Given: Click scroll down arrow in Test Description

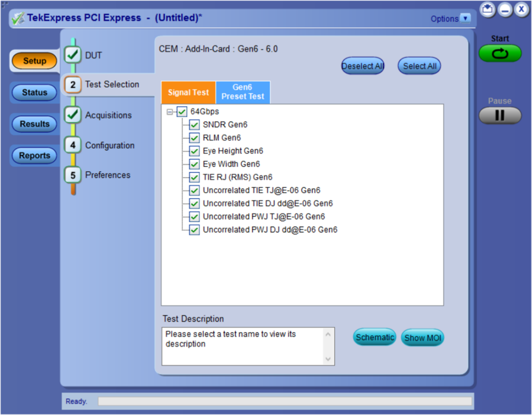Looking at the screenshot, I should 328,359.
